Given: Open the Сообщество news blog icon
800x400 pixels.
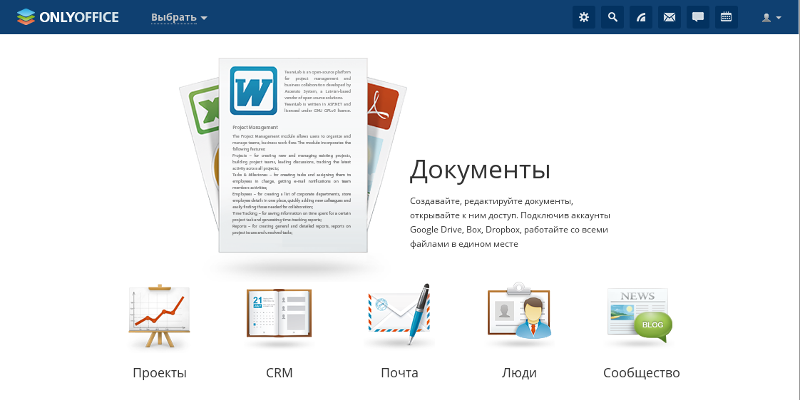Looking at the screenshot, I should tap(639, 315).
